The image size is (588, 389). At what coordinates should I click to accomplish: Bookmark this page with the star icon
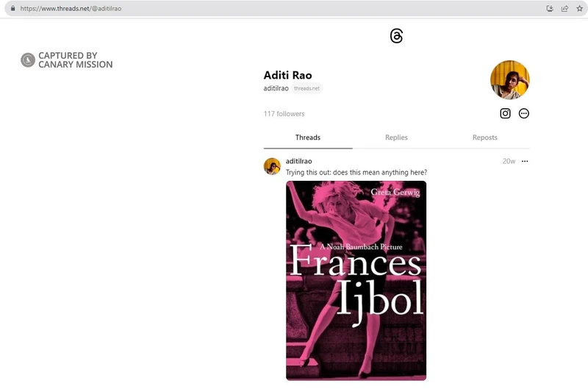pos(579,8)
